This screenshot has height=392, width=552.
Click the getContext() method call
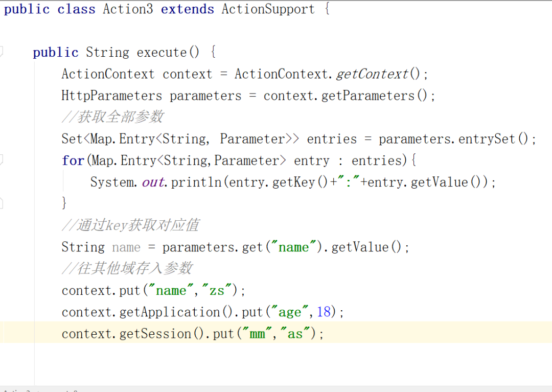click(378, 74)
